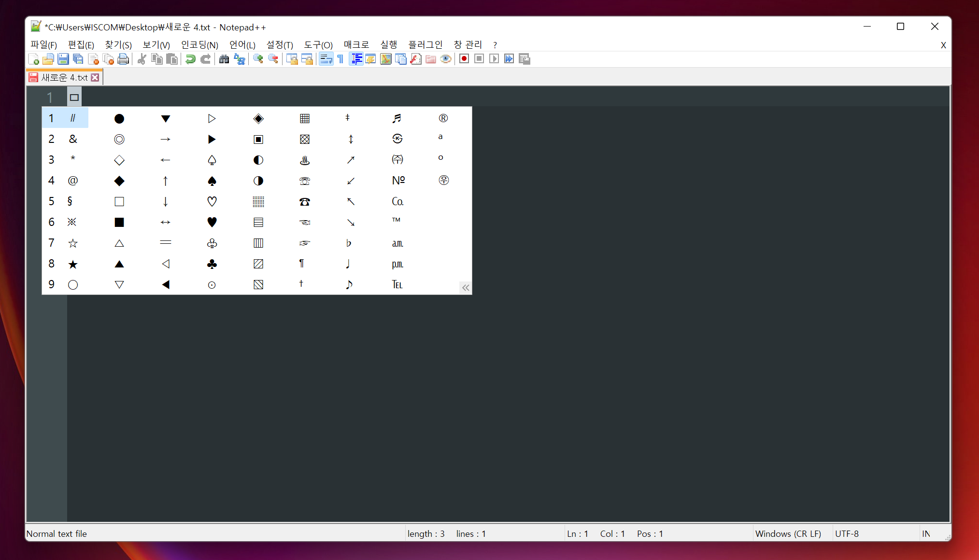
Task: Insert the ™ trademark symbol
Action: [x=397, y=220]
